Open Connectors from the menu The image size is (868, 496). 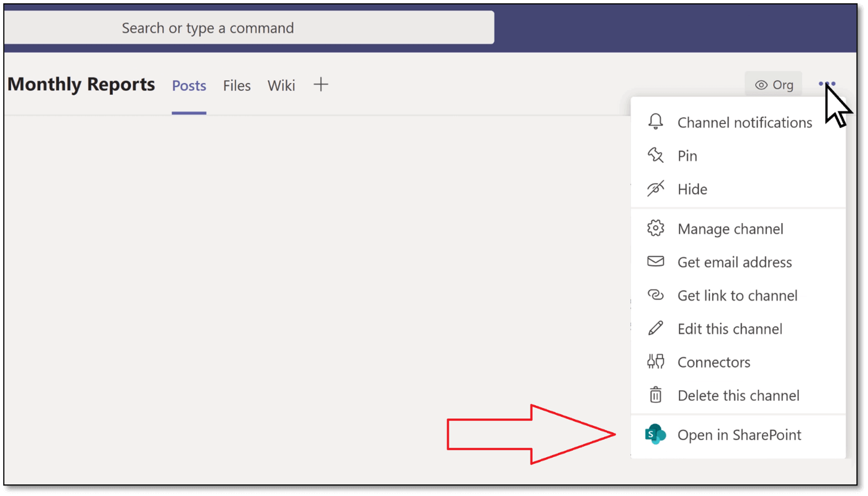click(x=738, y=361)
